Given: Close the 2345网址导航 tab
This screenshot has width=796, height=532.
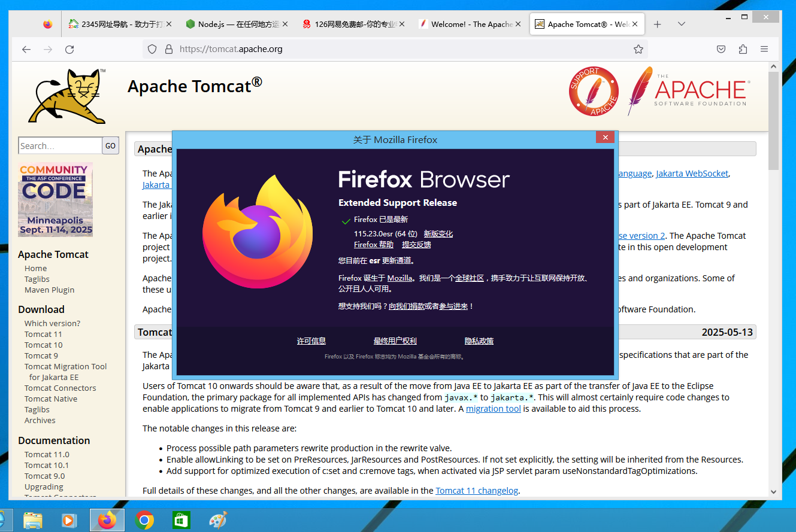Looking at the screenshot, I should [169, 24].
